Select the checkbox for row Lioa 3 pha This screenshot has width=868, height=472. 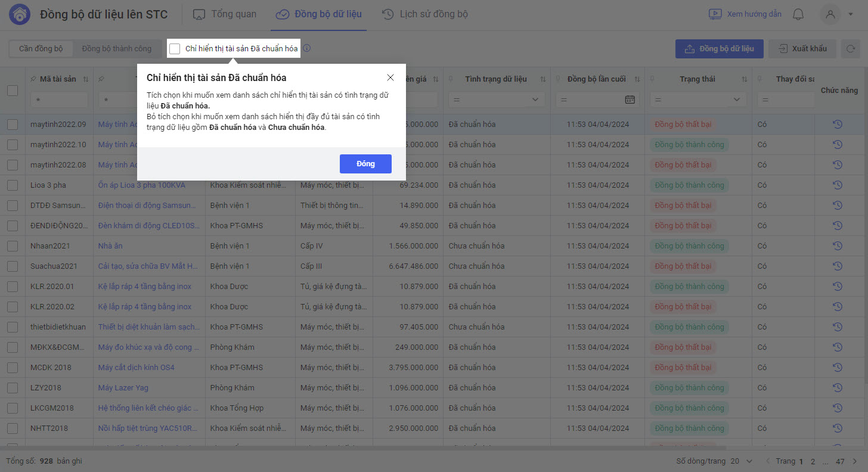click(13, 185)
